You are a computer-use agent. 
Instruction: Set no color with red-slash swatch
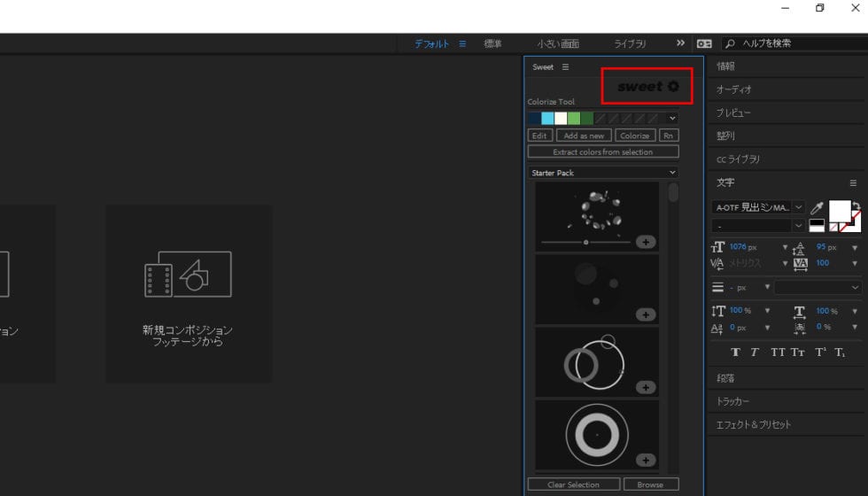pos(833,227)
